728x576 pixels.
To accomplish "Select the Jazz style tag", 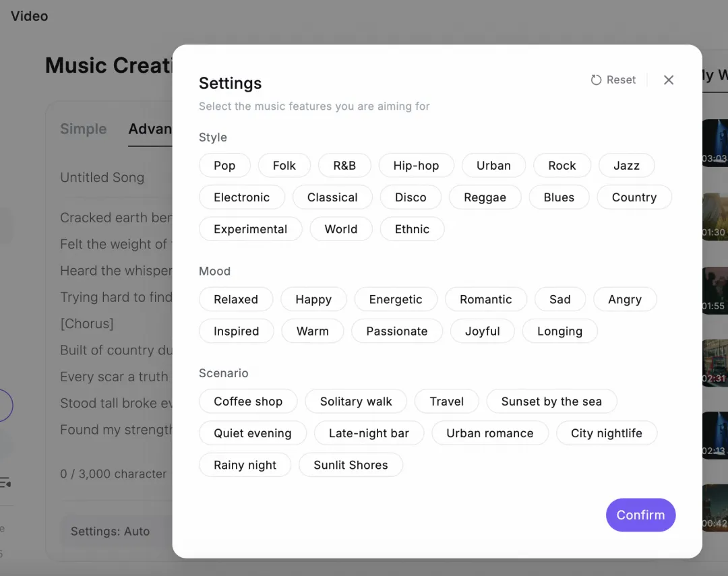I will tap(626, 165).
